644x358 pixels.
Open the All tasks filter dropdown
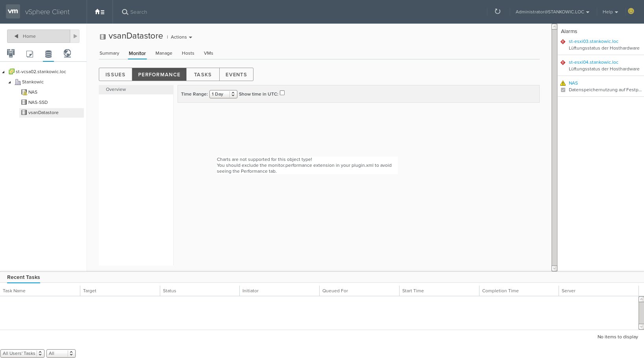pos(61,353)
